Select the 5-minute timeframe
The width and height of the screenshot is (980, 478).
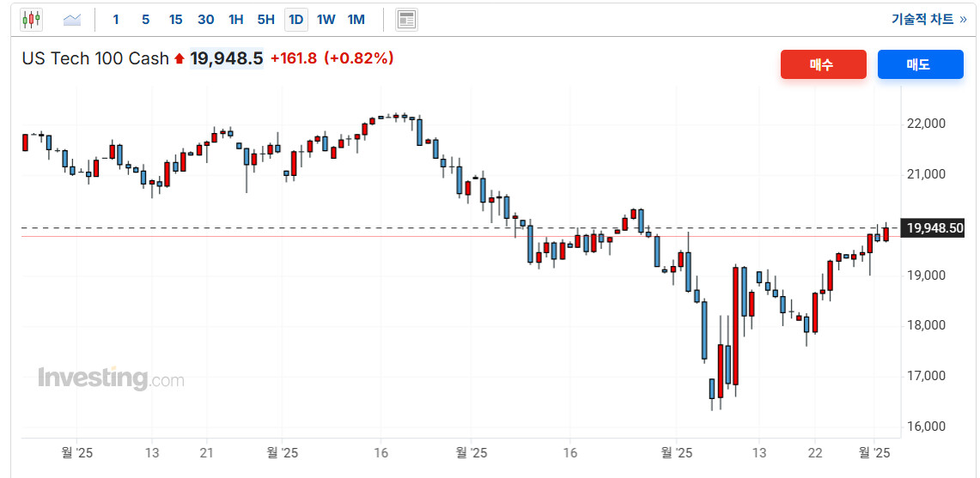145,19
